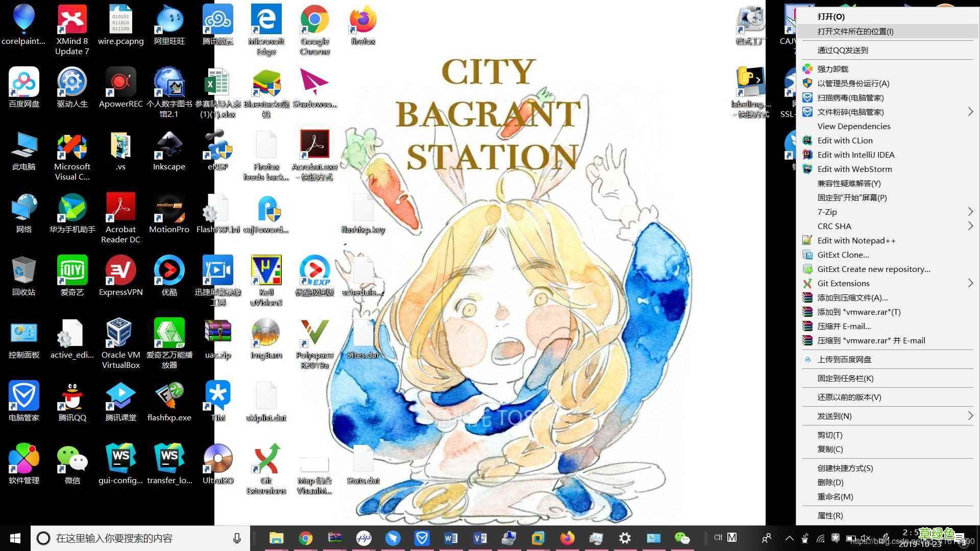Viewport: 980px width, 551px height.
Task: Open WeChat from the taskbar
Action: 682,538
